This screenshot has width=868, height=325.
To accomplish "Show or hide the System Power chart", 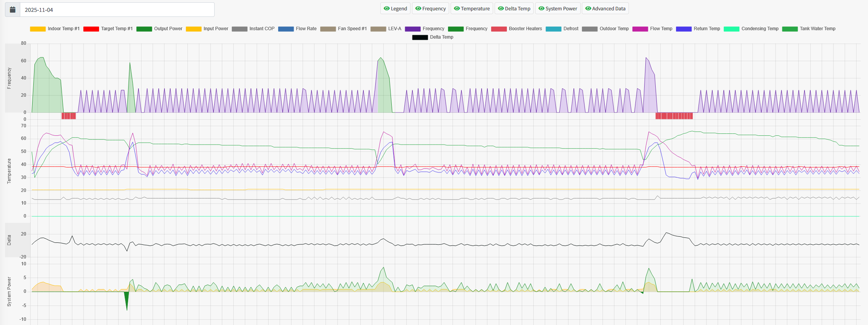I will [557, 8].
